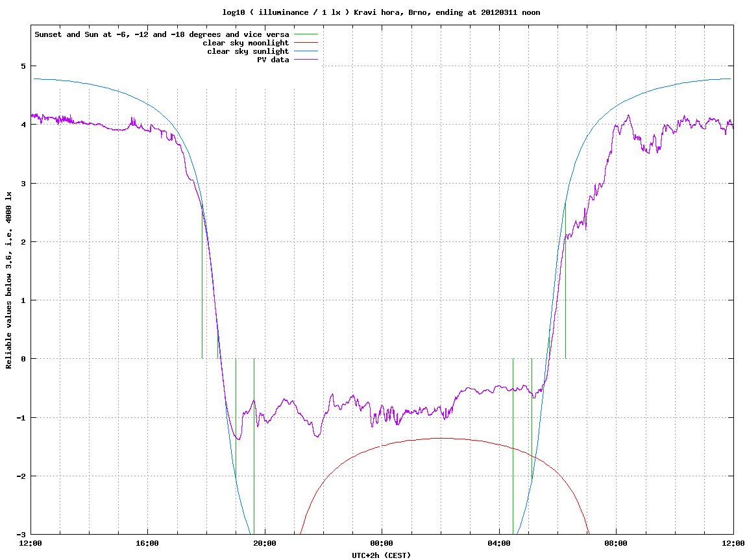
Task: Click the 'Sunset and Sun at -6' legend label
Action: click(x=162, y=34)
